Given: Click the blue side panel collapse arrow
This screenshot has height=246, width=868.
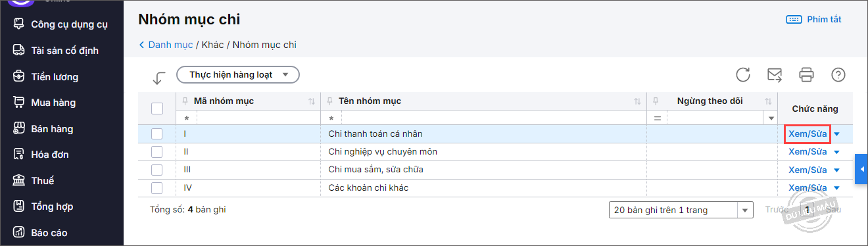Looking at the screenshot, I should [x=861, y=170].
